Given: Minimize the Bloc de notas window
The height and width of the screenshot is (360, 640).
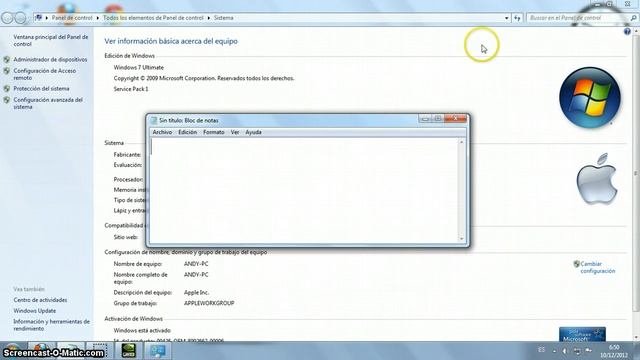Looking at the screenshot, I should point(425,119).
